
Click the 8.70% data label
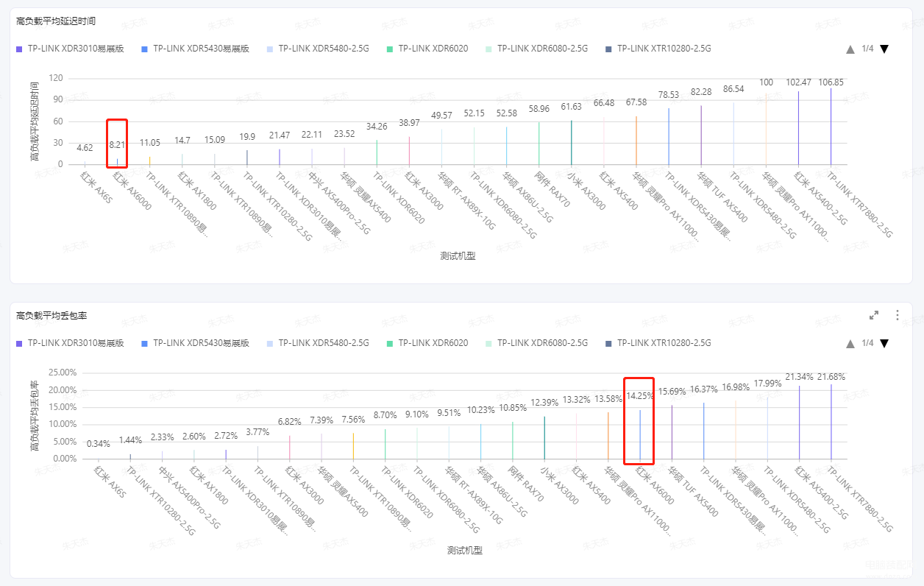point(385,414)
